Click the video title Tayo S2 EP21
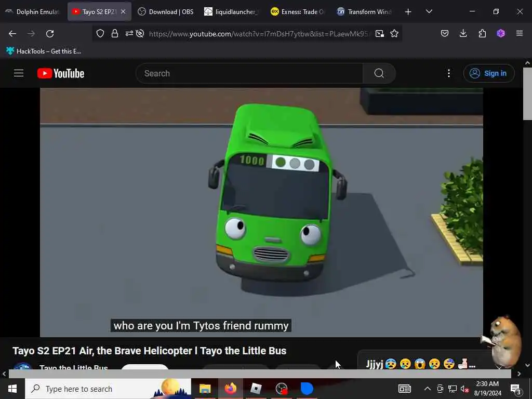532x399 pixels. click(149, 351)
